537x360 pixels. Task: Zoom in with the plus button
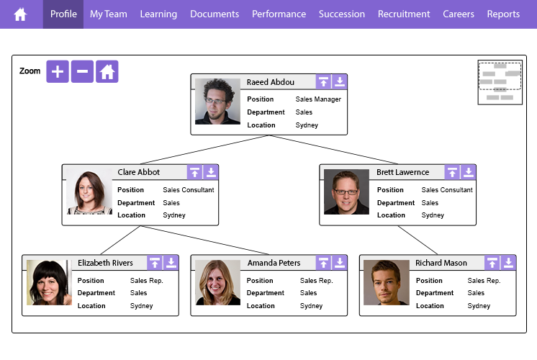coord(58,72)
